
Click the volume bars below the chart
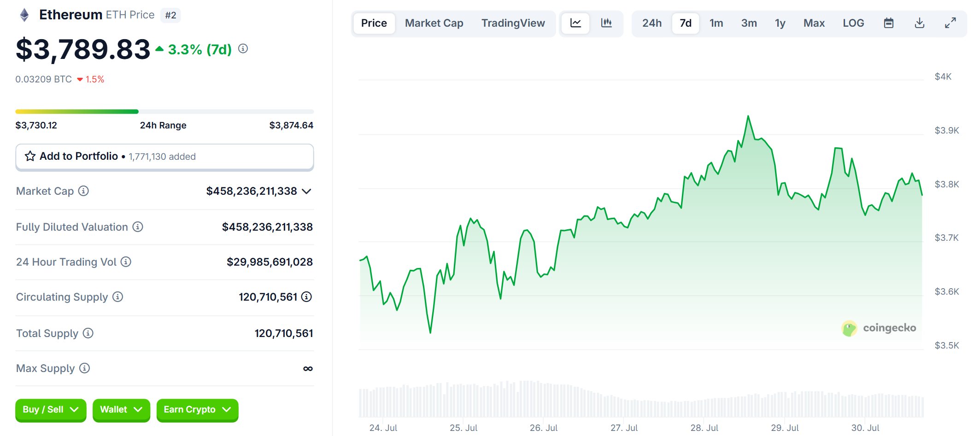pos(641,399)
